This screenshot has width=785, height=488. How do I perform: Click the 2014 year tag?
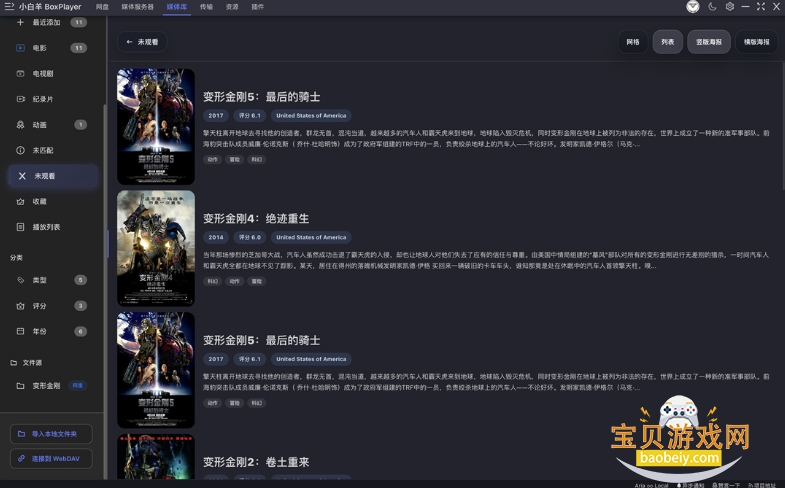[216, 237]
